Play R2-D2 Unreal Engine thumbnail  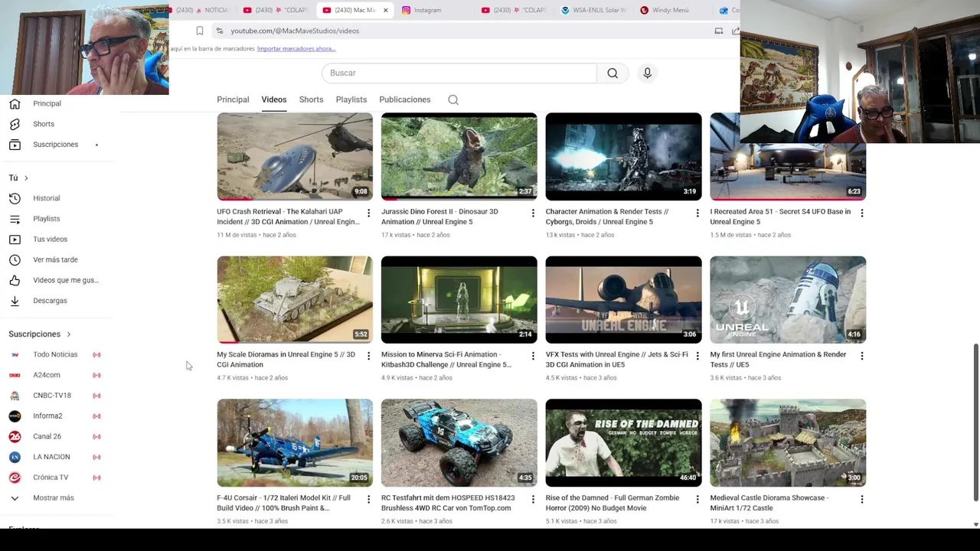(788, 299)
